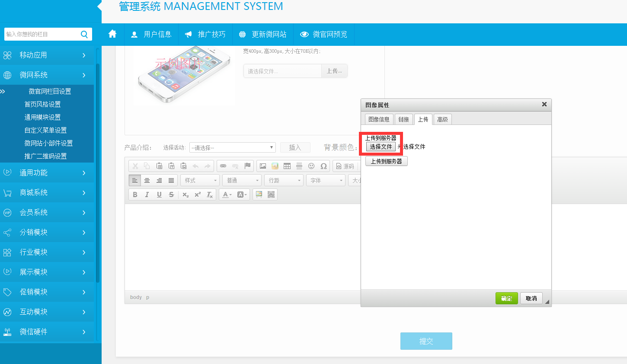Expand the 选择活动 select box

click(x=232, y=148)
